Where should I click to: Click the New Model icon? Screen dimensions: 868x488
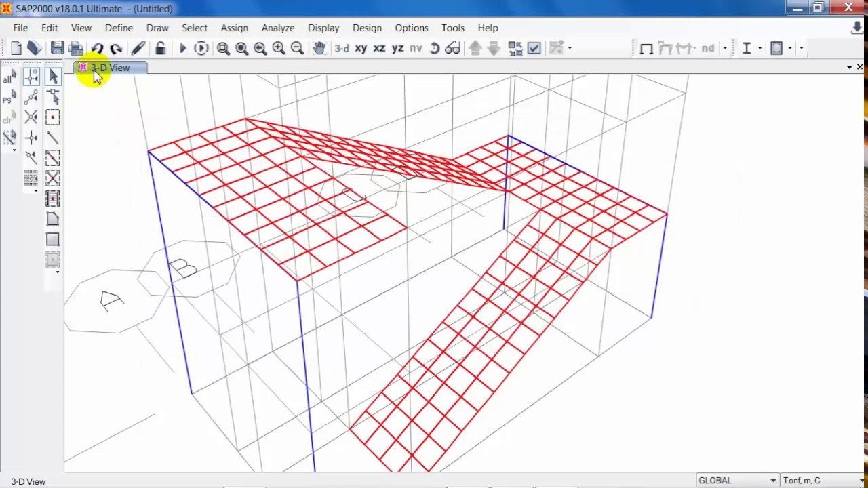pyautogui.click(x=16, y=48)
